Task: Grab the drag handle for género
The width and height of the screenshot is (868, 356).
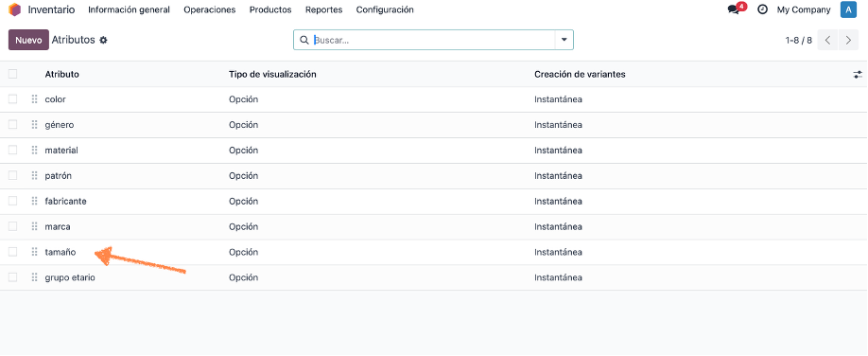Action: click(x=34, y=125)
